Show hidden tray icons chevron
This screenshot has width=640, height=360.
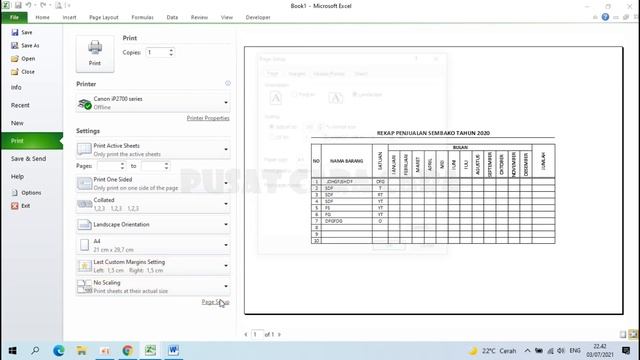pyautogui.click(x=527, y=351)
